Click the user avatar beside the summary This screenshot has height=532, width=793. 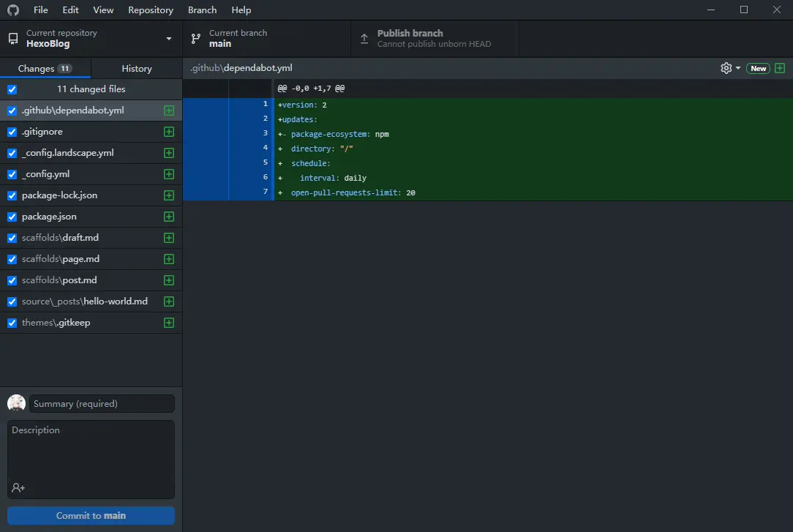pyautogui.click(x=17, y=403)
